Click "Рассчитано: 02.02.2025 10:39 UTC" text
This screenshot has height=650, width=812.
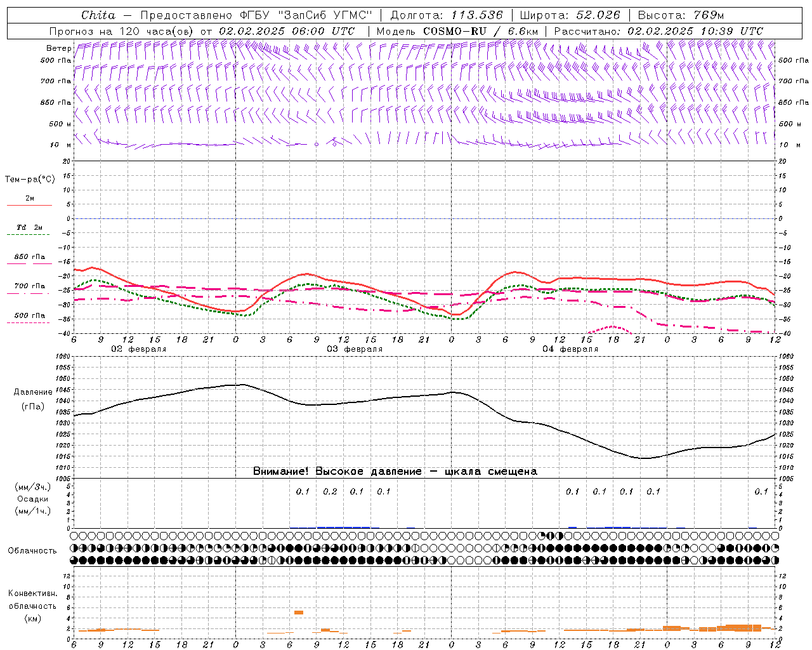(658, 31)
